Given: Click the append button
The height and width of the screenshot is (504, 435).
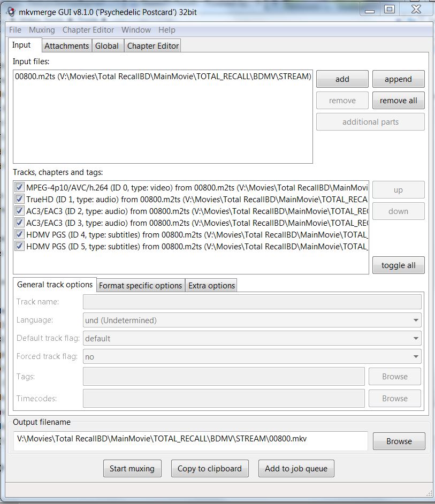Looking at the screenshot, I should pyautogui.click(x=398, y=79).
